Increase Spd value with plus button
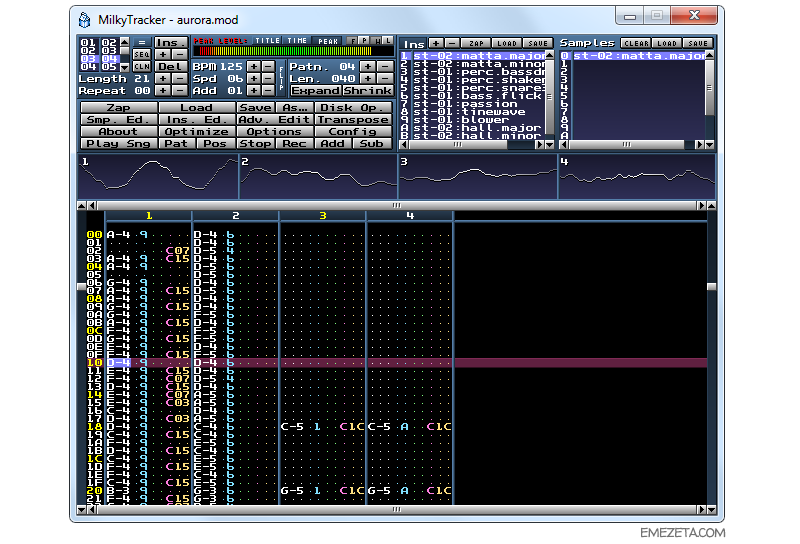 [254, 78]
